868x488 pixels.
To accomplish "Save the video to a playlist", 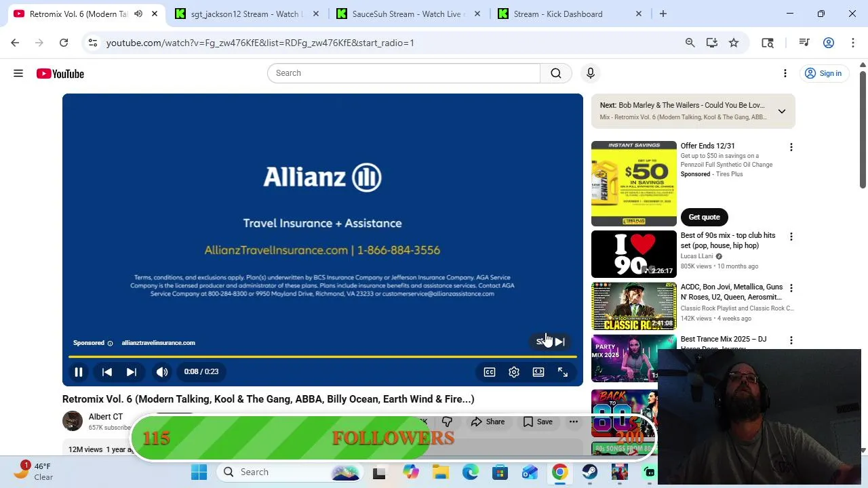I will pos(538,422).
